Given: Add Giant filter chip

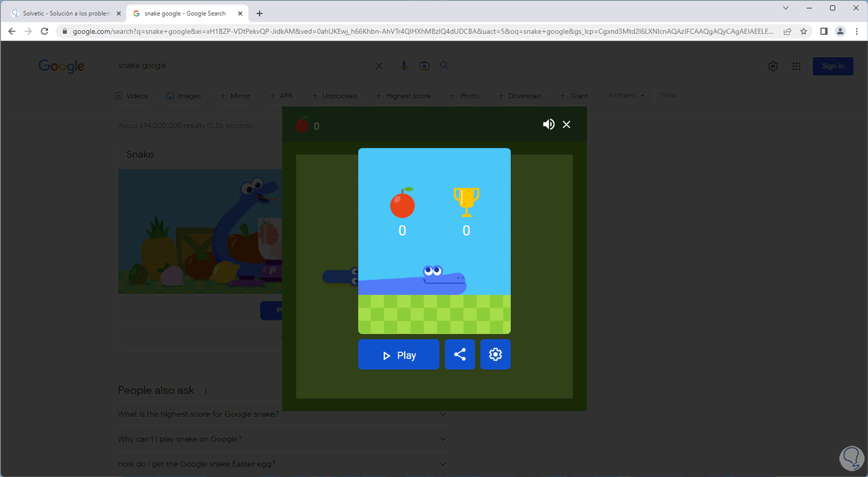Looking at the screenshot, I should (x=574, y=96).
